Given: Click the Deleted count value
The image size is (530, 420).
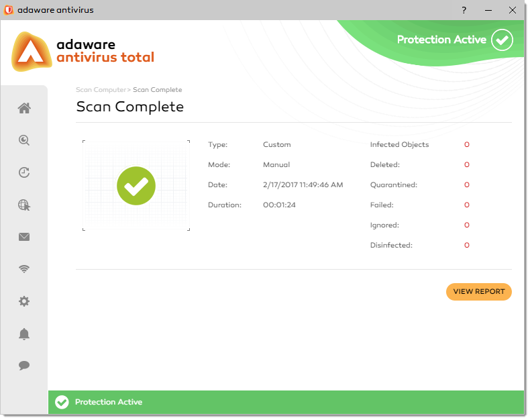Looking at the screenshot, I should (466, 164).
